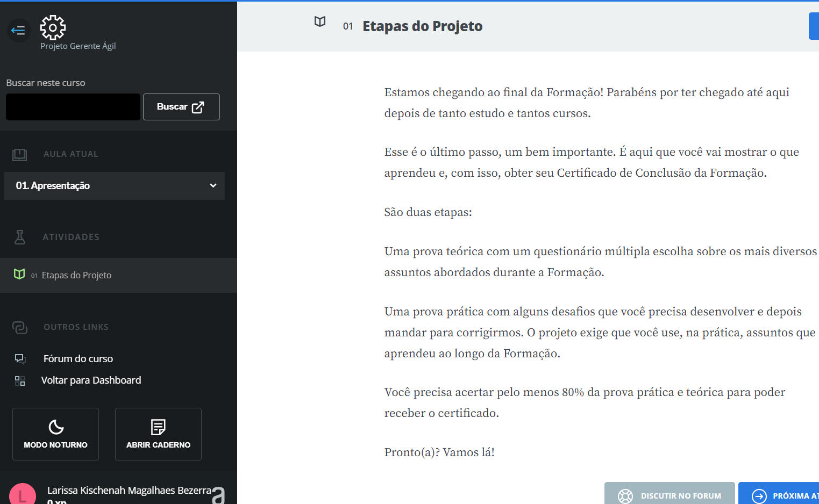Click the AULA ATUAL book icon
This screenshot has height=504, width=819.
coord(19,155)
